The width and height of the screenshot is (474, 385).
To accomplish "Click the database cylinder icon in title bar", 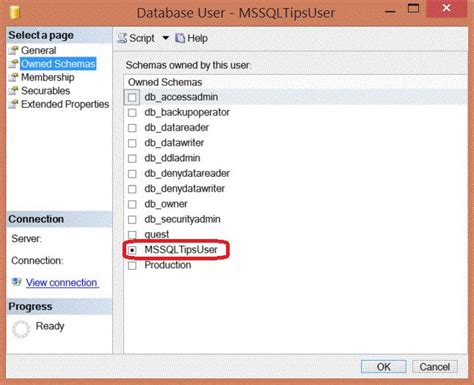I will (15, 13).
